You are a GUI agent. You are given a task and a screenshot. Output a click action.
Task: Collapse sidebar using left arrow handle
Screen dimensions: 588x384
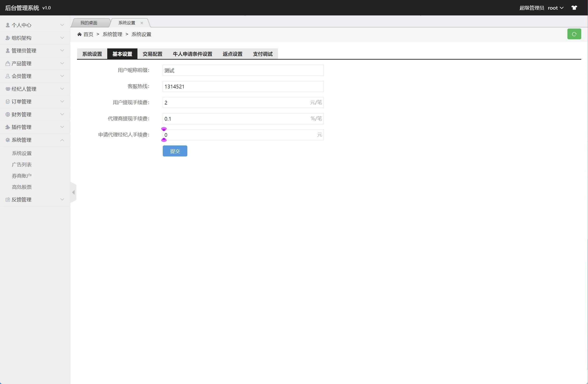73,192
